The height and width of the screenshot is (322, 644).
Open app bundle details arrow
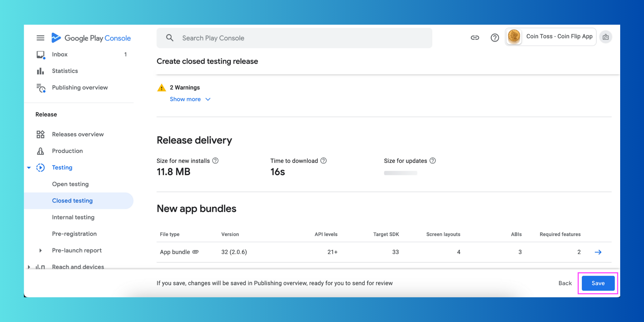click(598, 252)
